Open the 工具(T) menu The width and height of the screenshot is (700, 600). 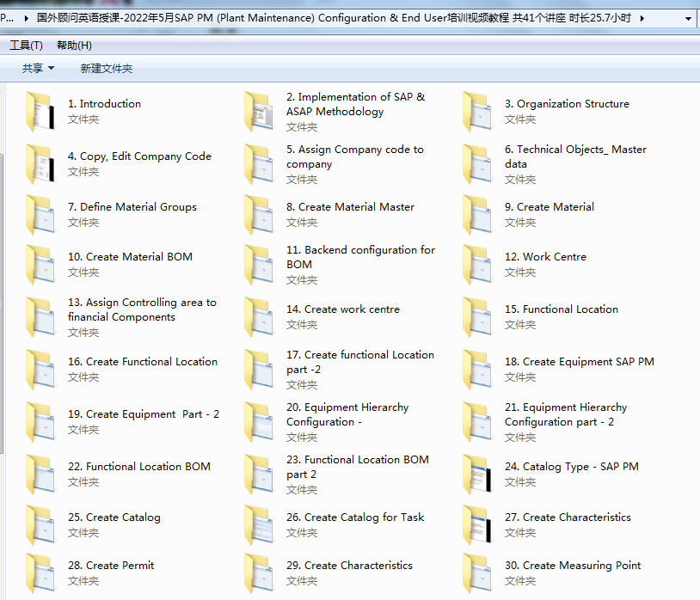(26, 45)
